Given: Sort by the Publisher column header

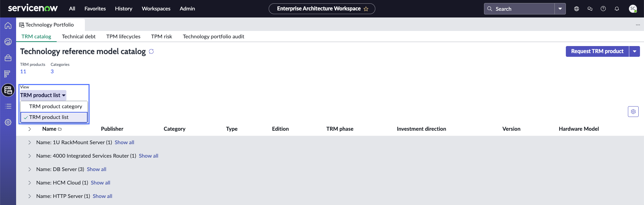Looking at the screenshot, I should 112,129.
